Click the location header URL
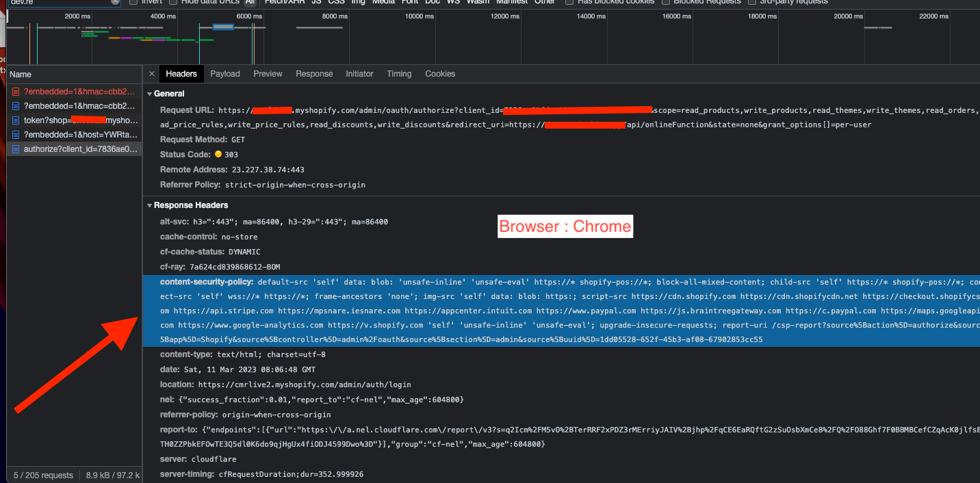Screen dimensions: 980x483 point(305,384)
